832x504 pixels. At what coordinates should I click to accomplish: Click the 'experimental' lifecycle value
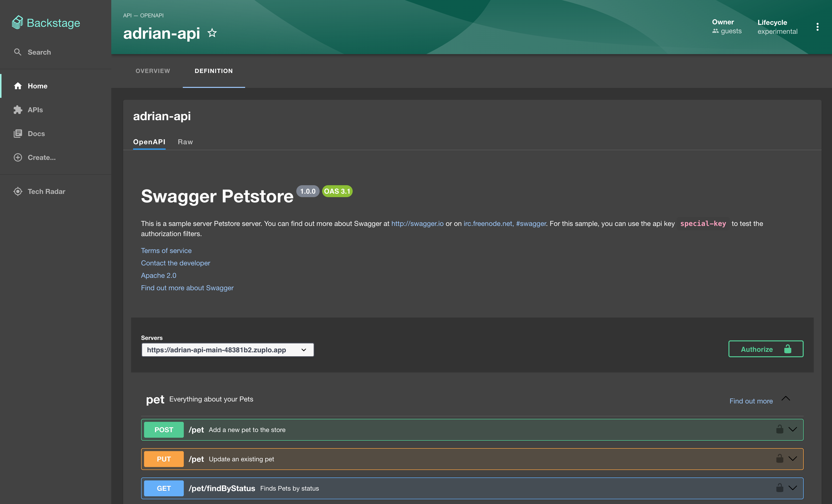click(777, 31)
